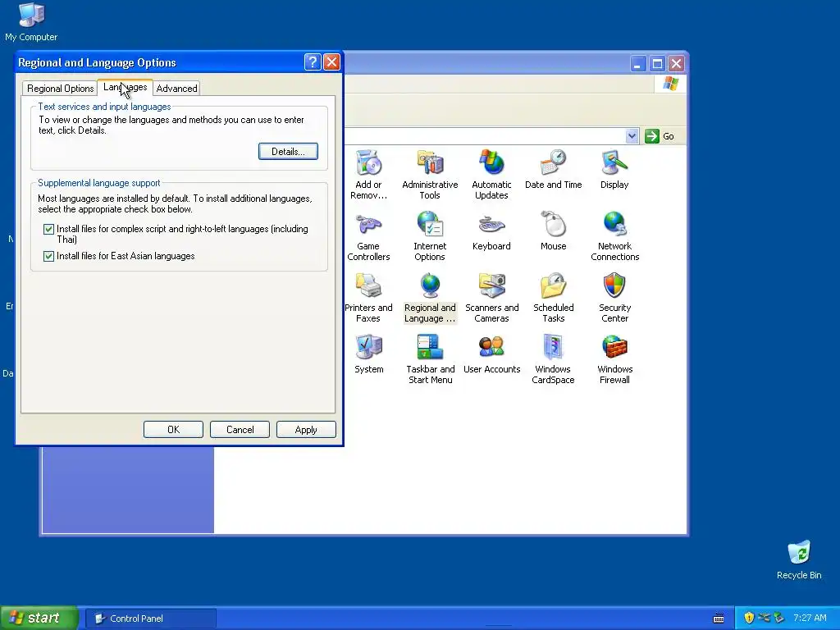
Task: Open the Scanners and Cameras icon
Action: [x=491, y=298]
